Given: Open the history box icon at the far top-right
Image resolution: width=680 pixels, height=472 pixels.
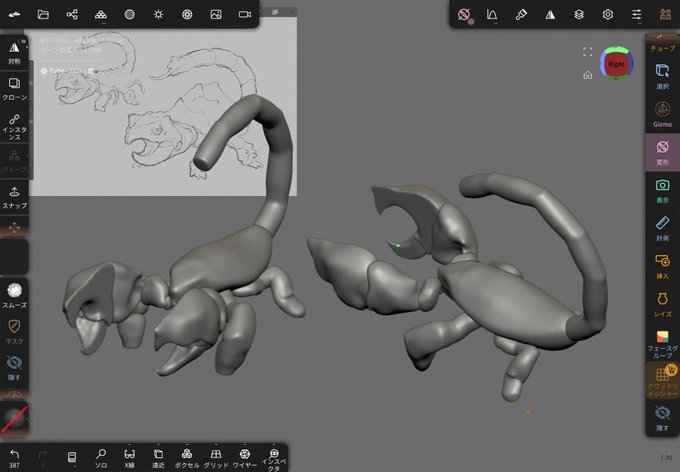Looking at the screenshot, I should (x=665, y=15).
